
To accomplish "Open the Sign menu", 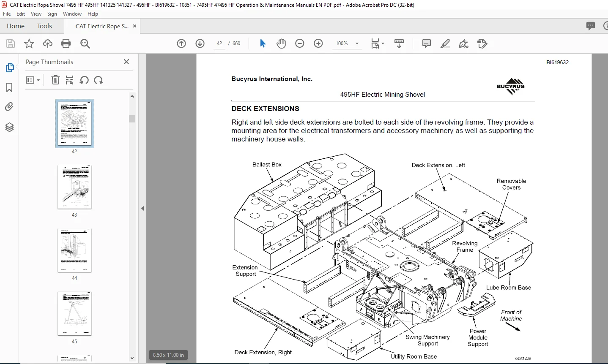I will pyautogui.click(x=52, y=14).
